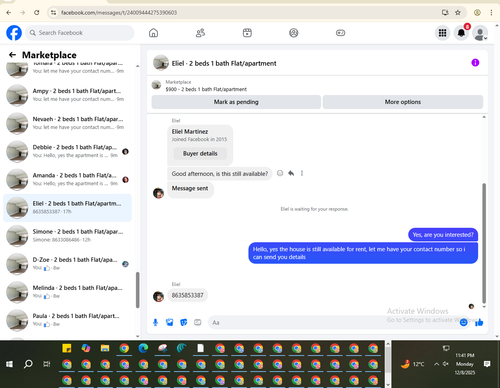This screenshot has height=388, width=500.
Task: Click the 'Yes, are you interested?' sent message
Action: pos(443,235)
